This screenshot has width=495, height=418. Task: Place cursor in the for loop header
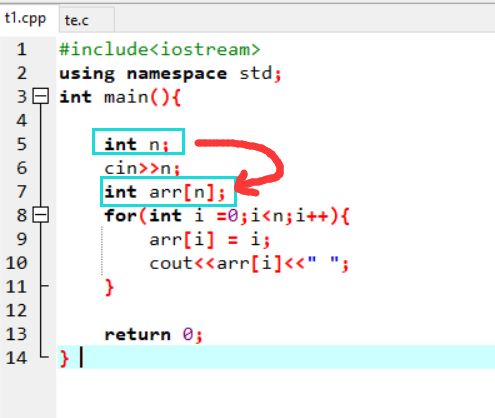[x=227, y=216]
